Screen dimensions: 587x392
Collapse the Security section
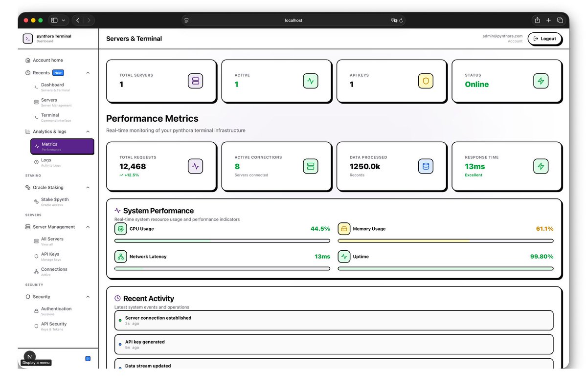point(88,297)
